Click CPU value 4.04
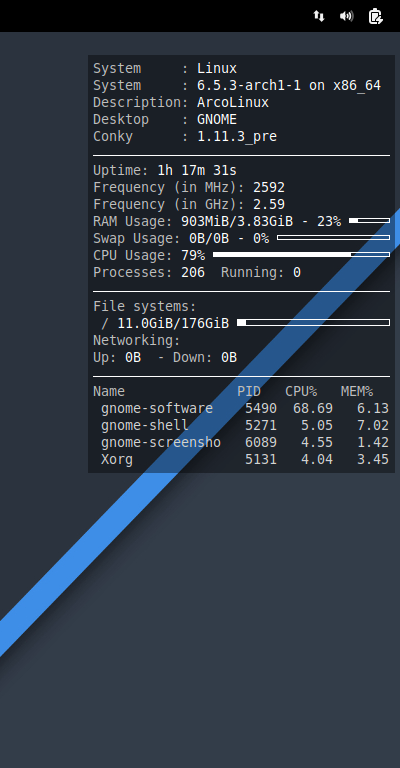The image size is (400, 768). [x=317, y=459]
